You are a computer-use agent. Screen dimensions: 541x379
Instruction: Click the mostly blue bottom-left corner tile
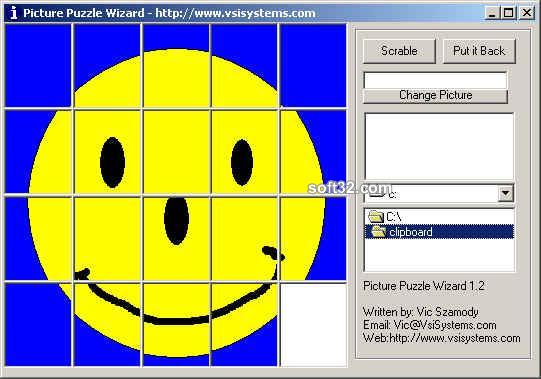[38, 325]
